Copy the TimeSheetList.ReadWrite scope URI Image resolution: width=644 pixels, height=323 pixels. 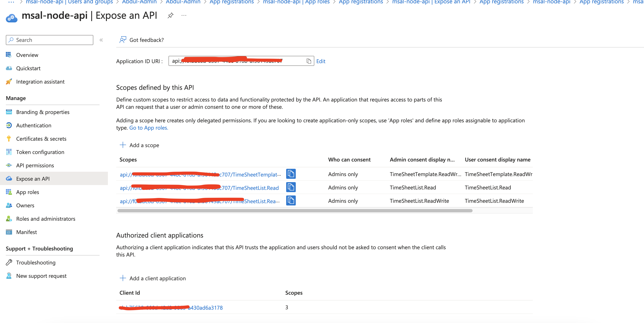click(291, 200)
